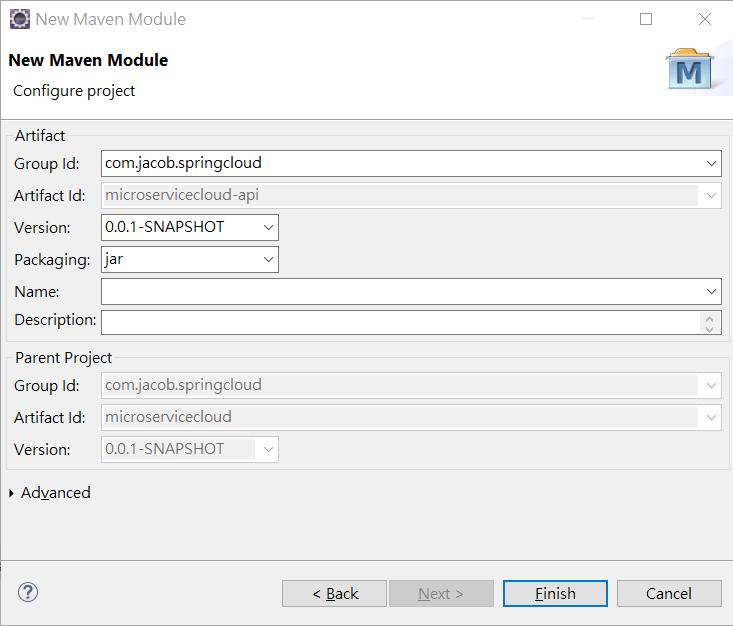Click the 'Description:' label
The height and width of the screenshot is (626, 733).
click(55, 320)
